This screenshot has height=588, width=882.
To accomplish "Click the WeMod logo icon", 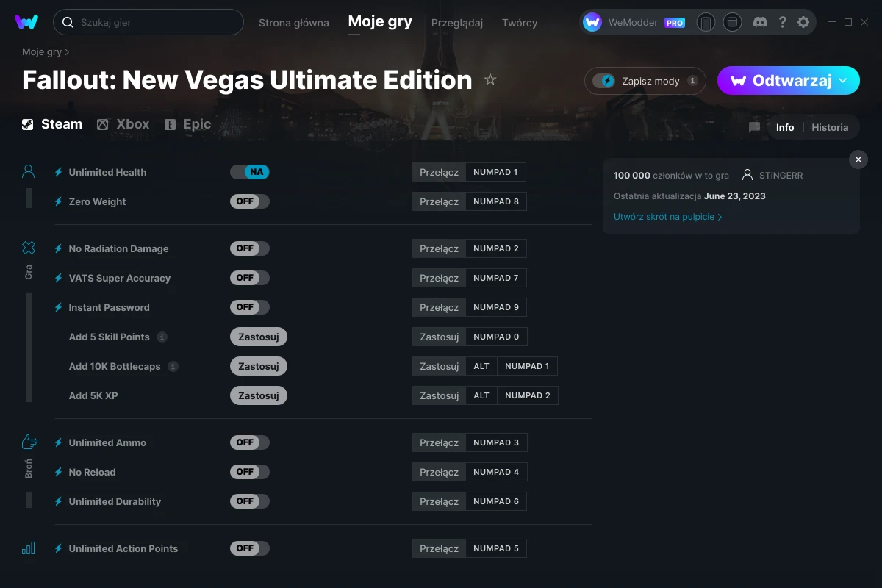I will point(26,22).
